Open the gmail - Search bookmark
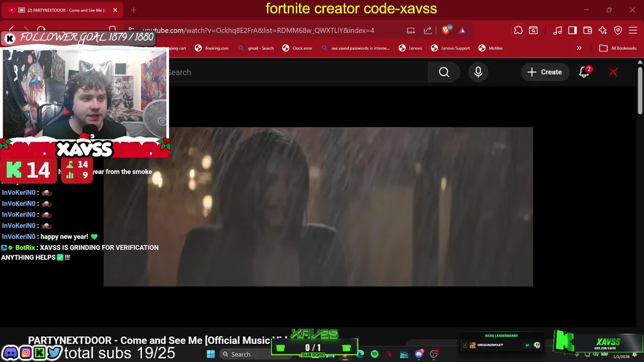644x362 pixels. click(x=256, y=48)
